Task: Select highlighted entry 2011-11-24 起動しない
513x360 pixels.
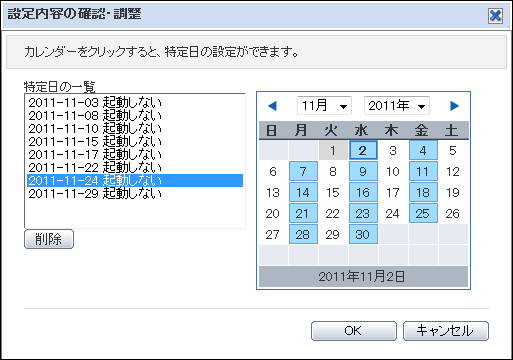Action: tap(135, 180)
